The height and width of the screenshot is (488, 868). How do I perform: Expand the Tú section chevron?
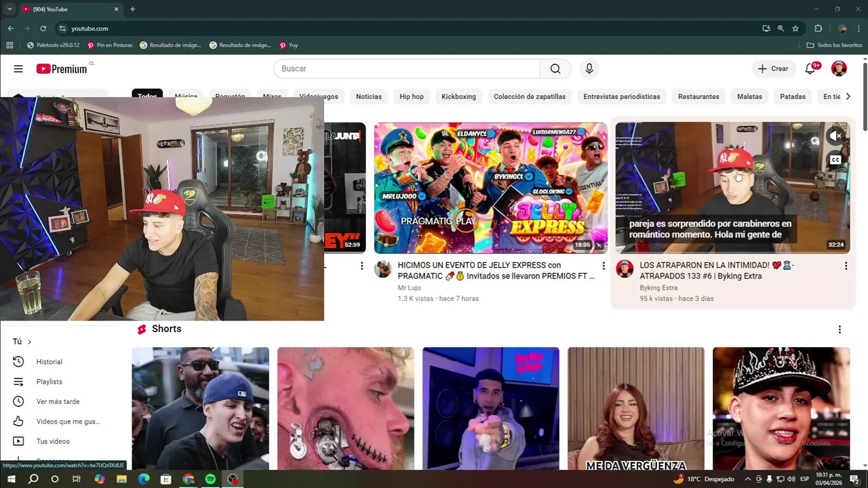[29, 342]
